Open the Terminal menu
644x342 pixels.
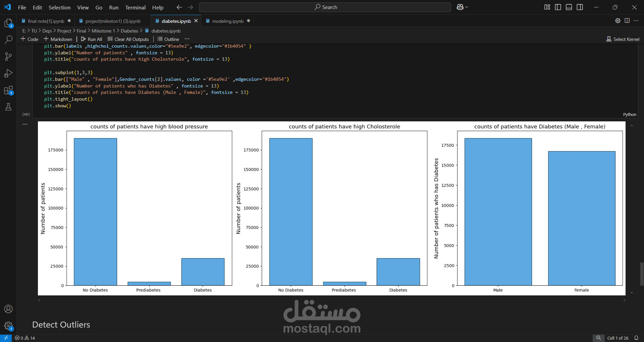coord(136,7)
